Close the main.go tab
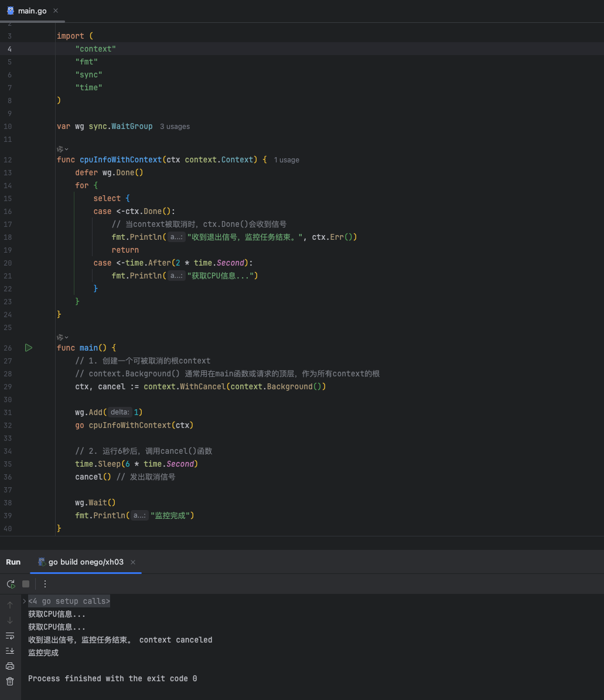Viewport: 604px width, 700px height. [x=56, y=11]
